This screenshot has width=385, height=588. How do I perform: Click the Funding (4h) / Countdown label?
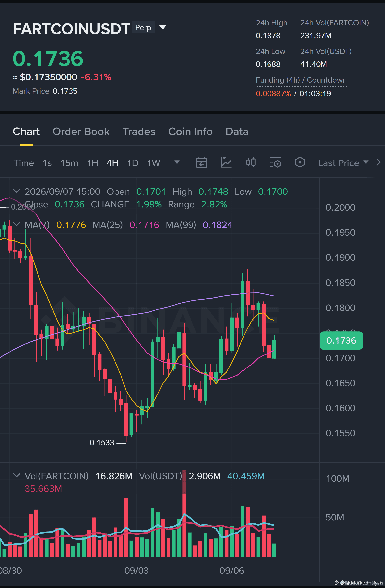(301, 80)
